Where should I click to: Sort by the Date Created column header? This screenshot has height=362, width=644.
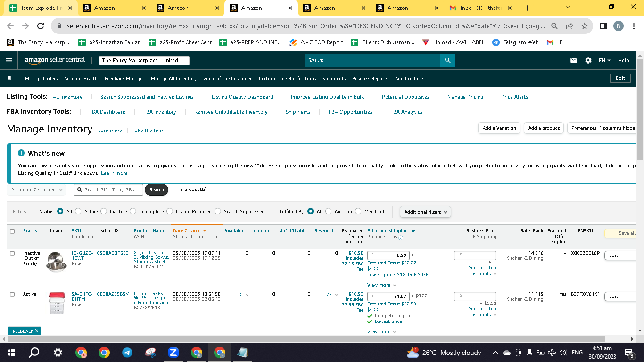pyautogui.click(x=190, y=231)
